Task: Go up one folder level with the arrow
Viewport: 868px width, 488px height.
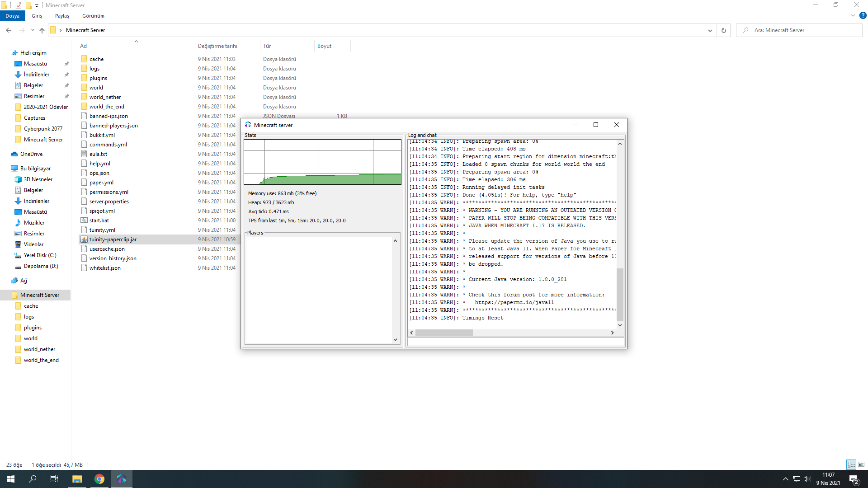Action: tap(42, 30)
